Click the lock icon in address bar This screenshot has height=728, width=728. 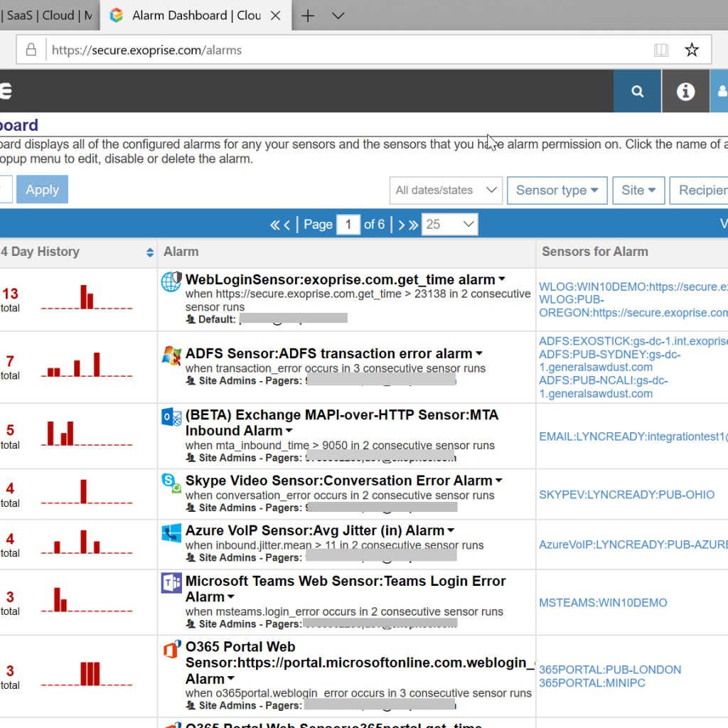tap(31, 50)
